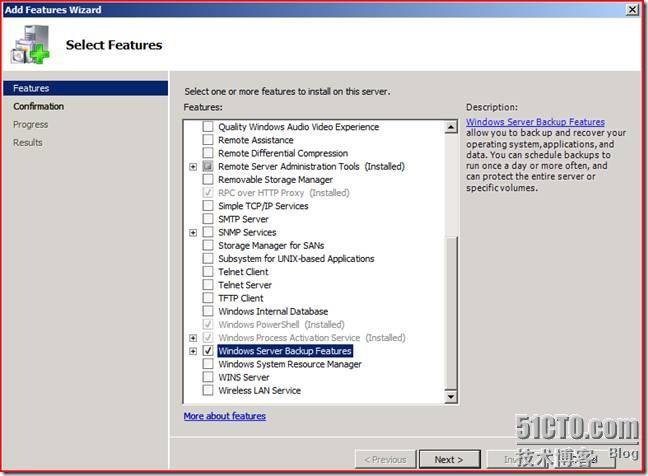Select the WINS Server row text
Viewport: 648px width, 476px height.
point(244,377)
